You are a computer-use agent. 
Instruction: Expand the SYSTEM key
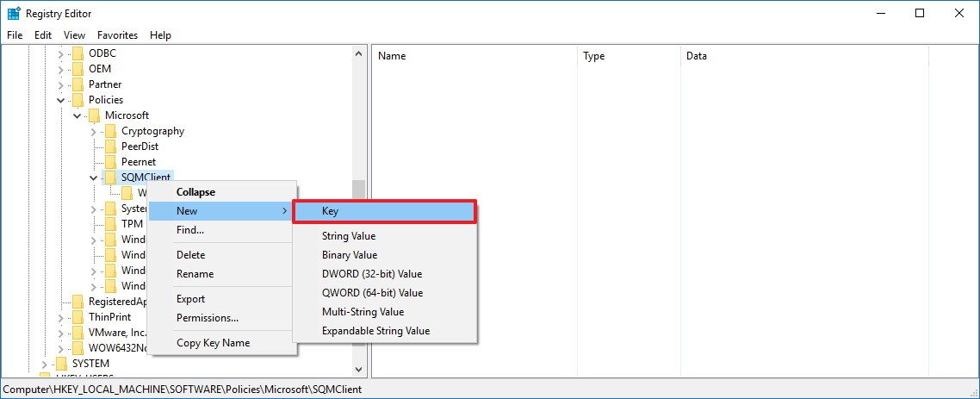pos(45,364)
